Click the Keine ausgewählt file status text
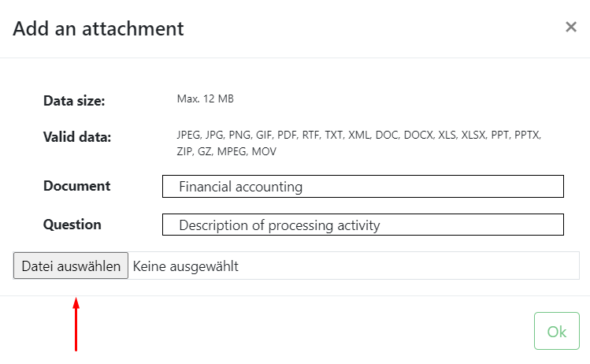The width and height of the screenshot is (590, 364). pyautogui.click(x=185, y=266)
